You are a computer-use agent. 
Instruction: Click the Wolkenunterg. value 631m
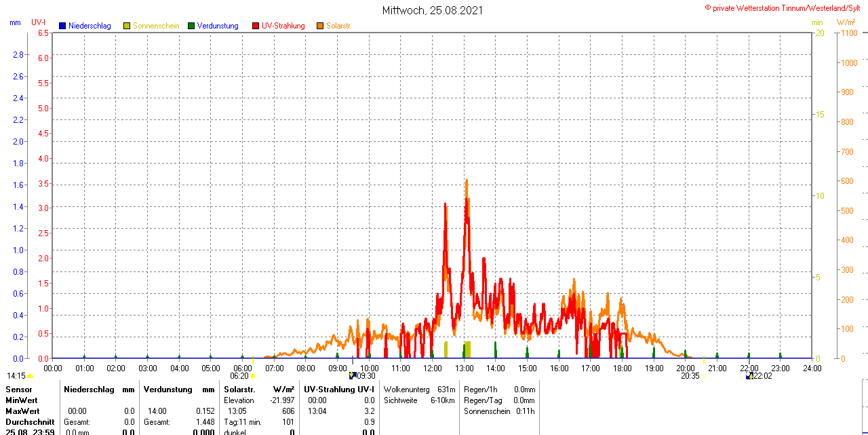pos(446,390)
